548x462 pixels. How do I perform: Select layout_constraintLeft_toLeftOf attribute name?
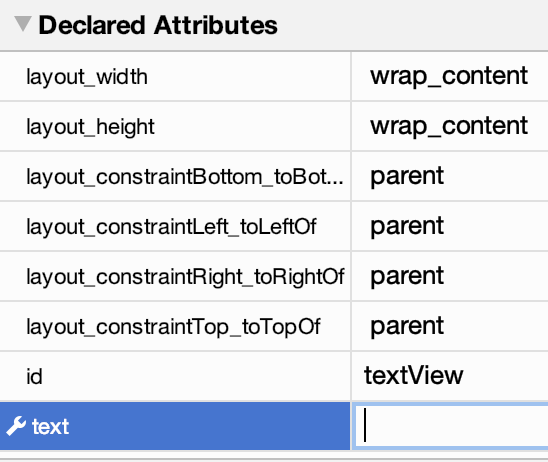[171, 226]
